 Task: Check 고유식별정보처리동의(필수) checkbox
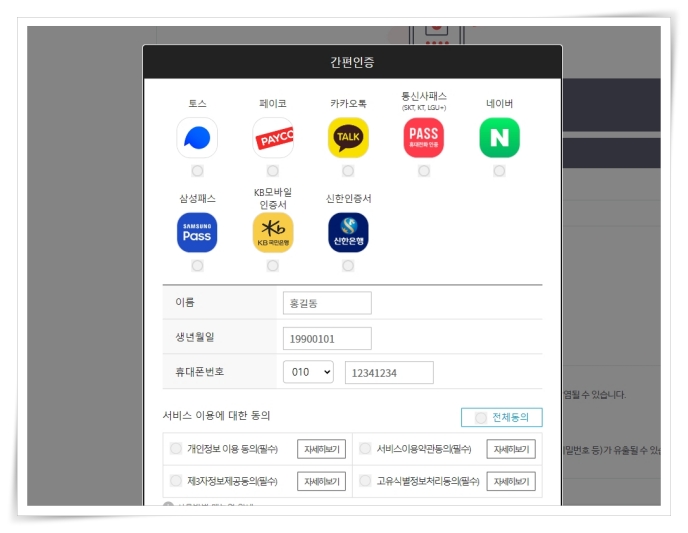tap(365, 481)
